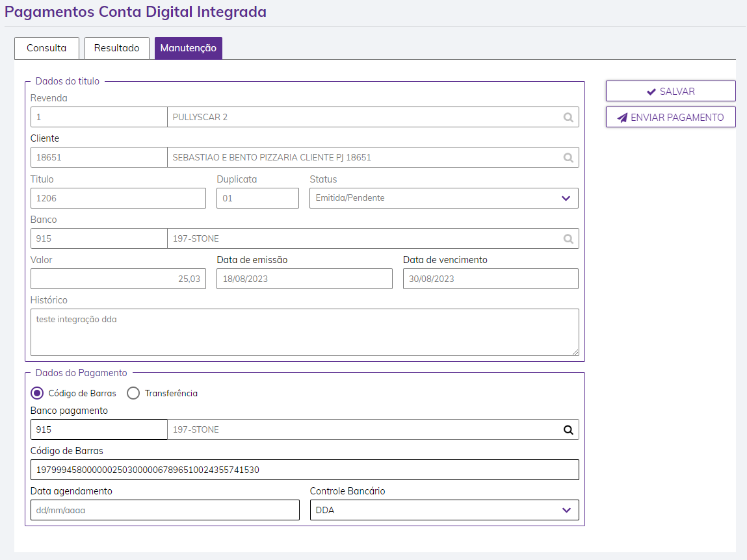
Task: Click the paper plane send icon
Action: tap(623, 118)
